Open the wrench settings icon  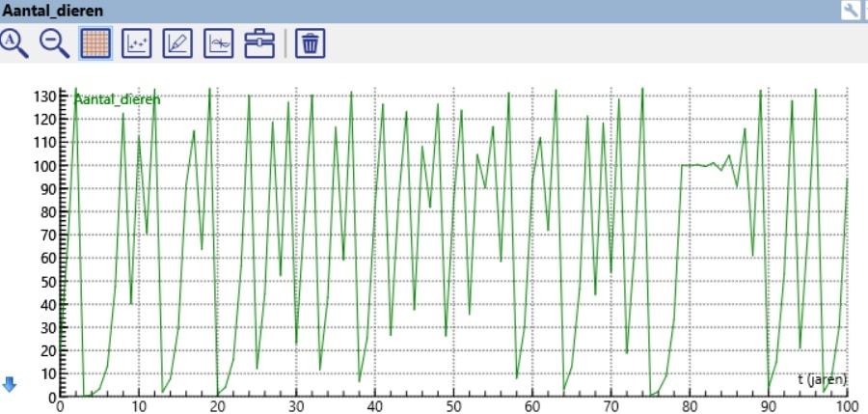850,11
